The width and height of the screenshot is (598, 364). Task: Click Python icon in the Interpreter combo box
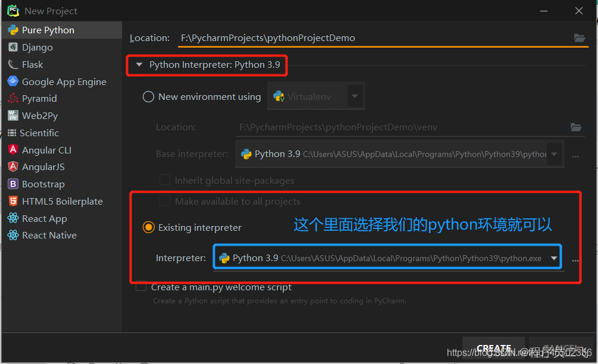pyautogui.click(x=224, y=258)
